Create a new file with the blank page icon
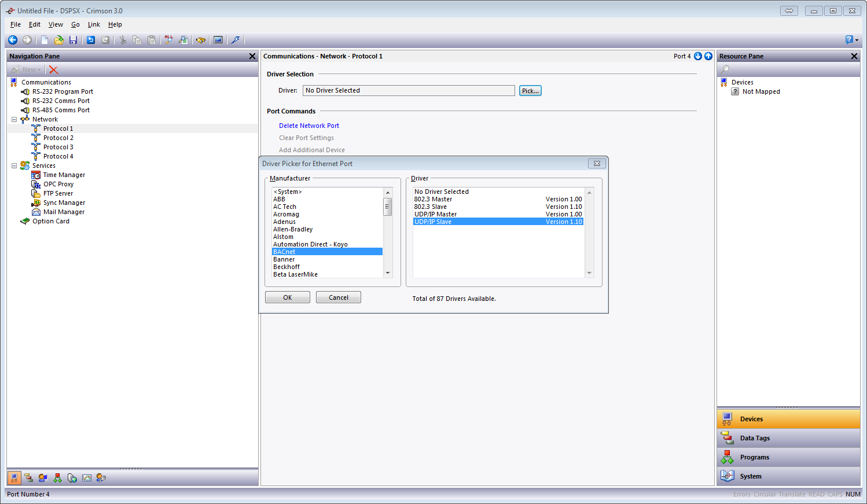The width and height of the screenshot is (867, 504). (45, 40)
